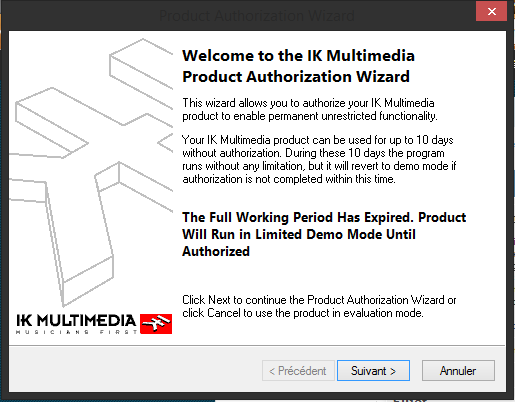Click the Suivant button to continue
The height and width of the screenshot is (402, 515).
point(373,370)
